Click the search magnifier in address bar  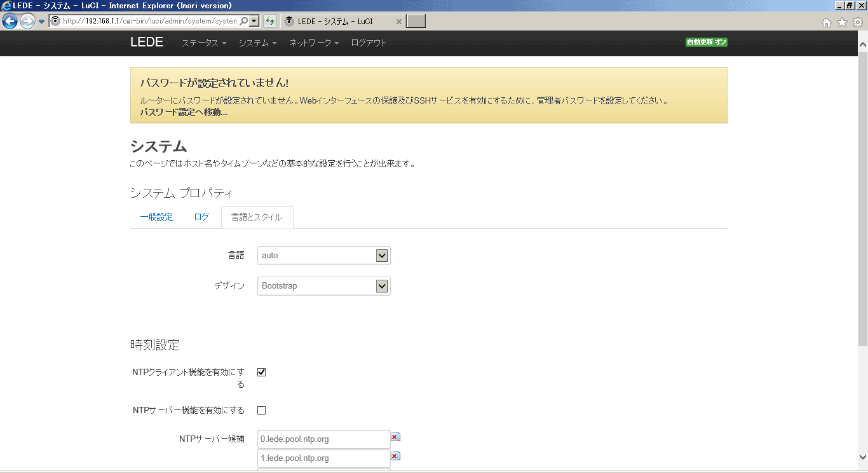click(244, 21)
